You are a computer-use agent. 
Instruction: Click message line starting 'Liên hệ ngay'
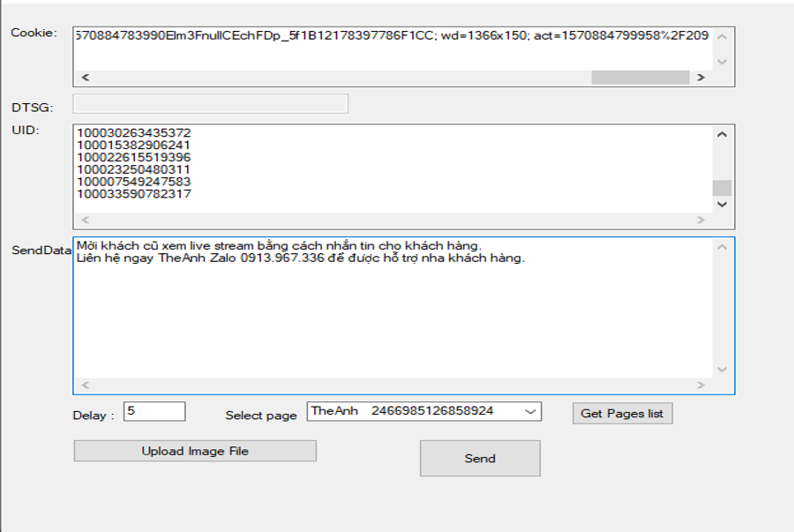click(x=301, y=259)
